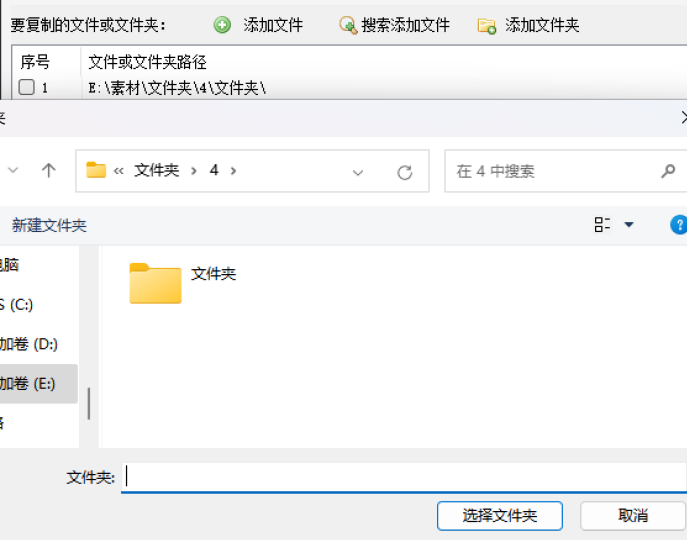This screenshot has width=688, height=541.
Task: Select the 文件夹 folder thumbnail
Action: pos(155,283)
